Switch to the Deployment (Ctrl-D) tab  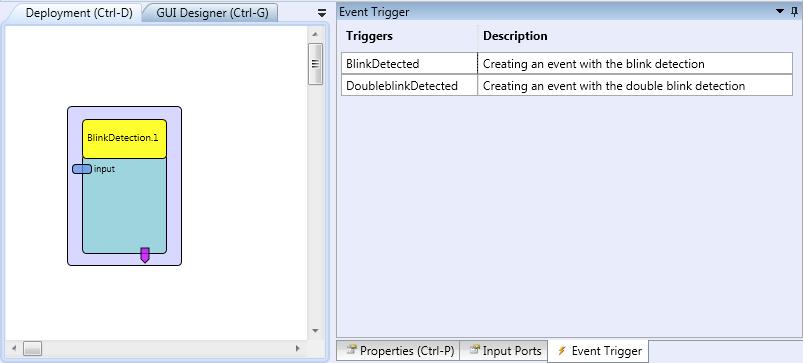point(79,13)
